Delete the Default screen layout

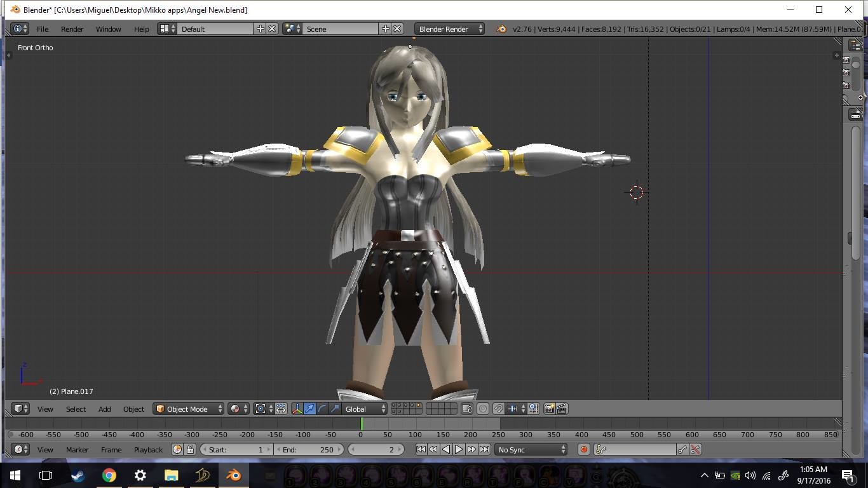(272, 29)
